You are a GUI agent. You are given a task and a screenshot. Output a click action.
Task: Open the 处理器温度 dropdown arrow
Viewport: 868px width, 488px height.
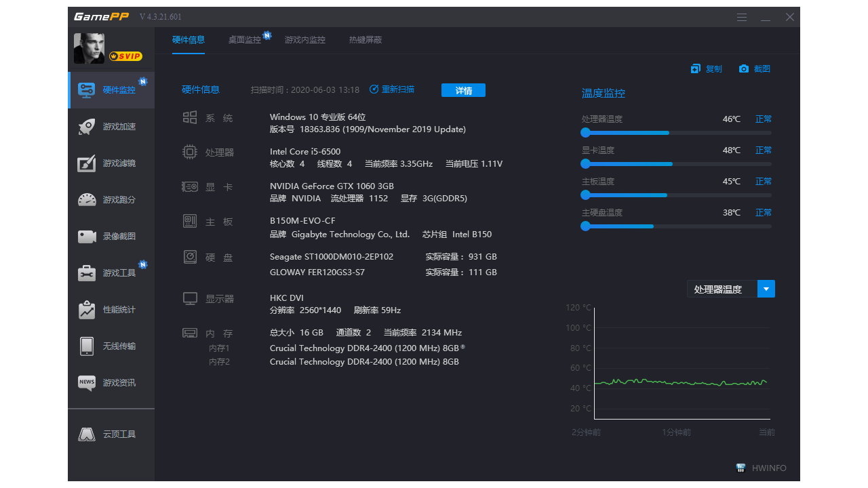click(766, 289)
